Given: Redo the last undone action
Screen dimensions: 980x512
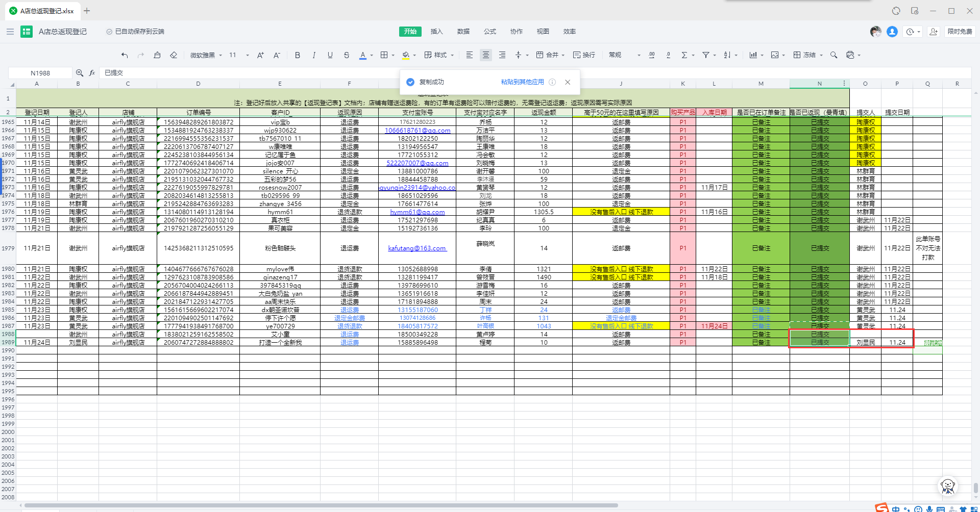Looking at the screenshot, I should point(141,55).
